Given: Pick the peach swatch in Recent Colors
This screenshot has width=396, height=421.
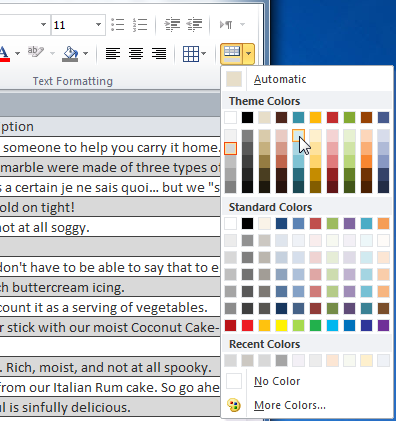Looking at the screenshot, I should 333,360.
